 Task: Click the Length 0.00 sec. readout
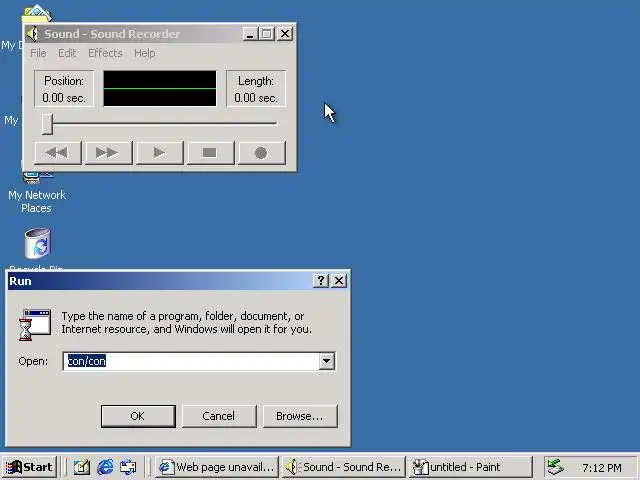(256, 89)
